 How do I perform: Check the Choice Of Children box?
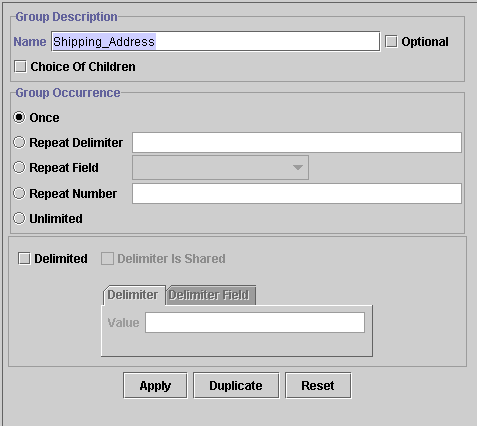[x=20, y=66]
